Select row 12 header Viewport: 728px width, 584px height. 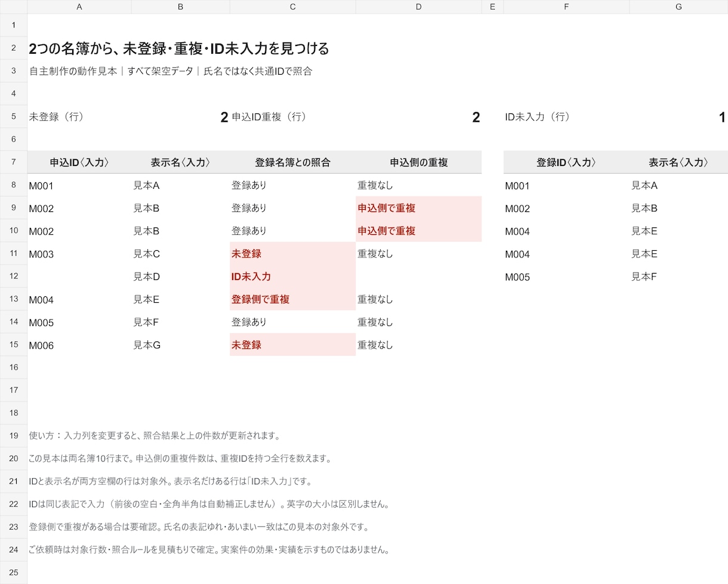tap(14, 276)
